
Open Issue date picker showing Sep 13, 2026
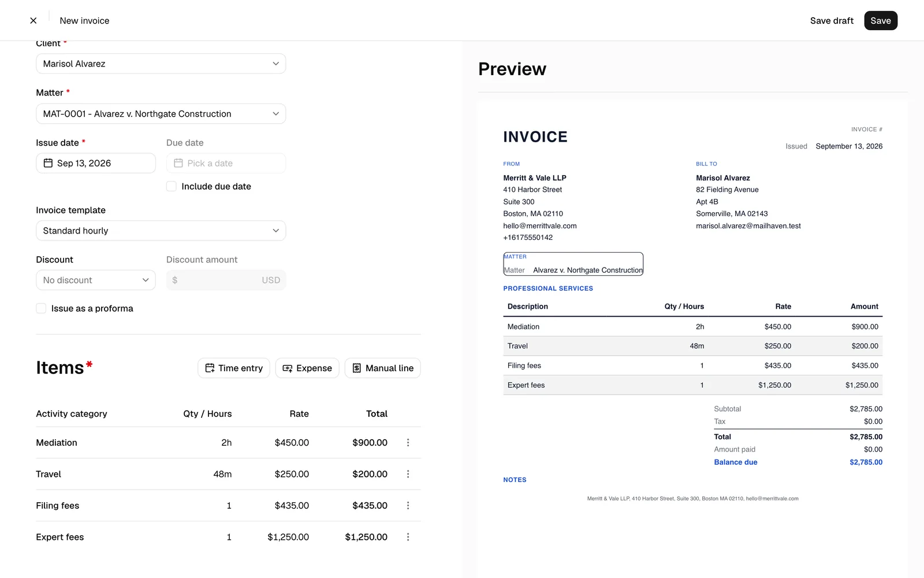pyautogui.click(x=96, y=163)
